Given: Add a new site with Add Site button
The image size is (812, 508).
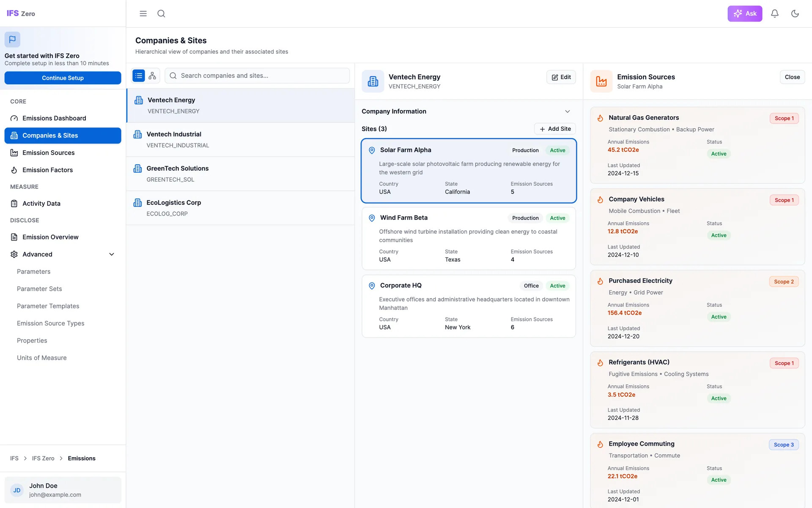Looking at the screenshot, I should (554, 129).
